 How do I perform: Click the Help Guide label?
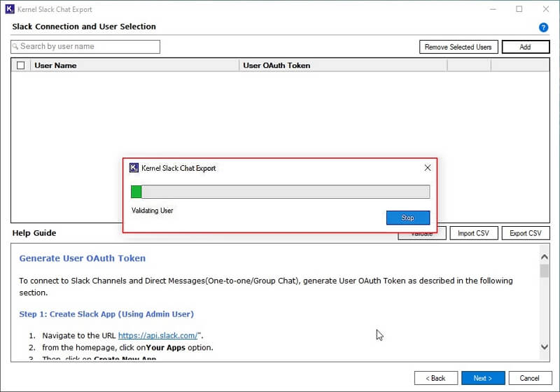pos(34,233)
